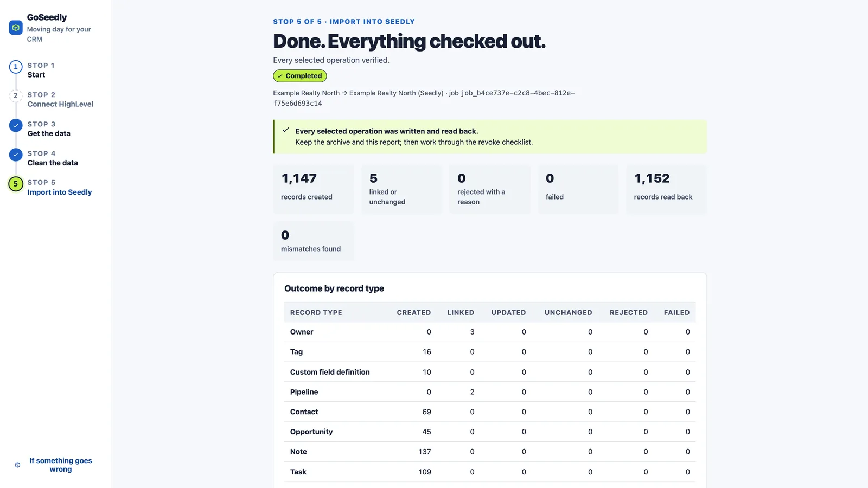Click the green Stop 5 circle icon
This screenshot has width=868, height=488.
coord(16,184)
